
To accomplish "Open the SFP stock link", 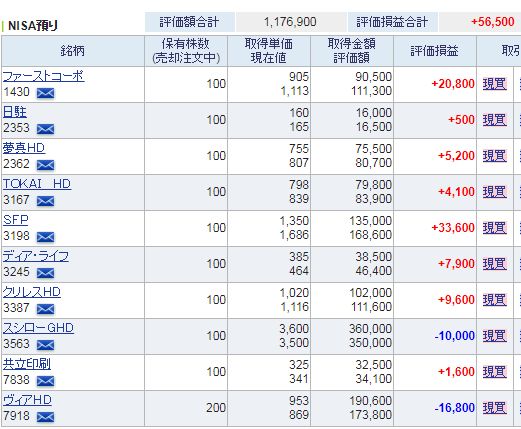I will click(x=15, y=220).
